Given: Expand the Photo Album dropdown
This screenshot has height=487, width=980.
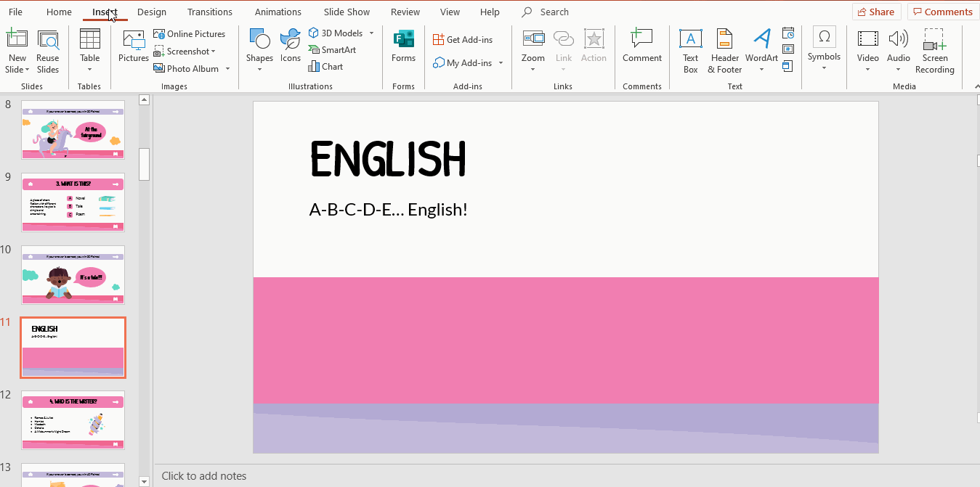Looking at the screenshot, I should [x=227, y=68].
